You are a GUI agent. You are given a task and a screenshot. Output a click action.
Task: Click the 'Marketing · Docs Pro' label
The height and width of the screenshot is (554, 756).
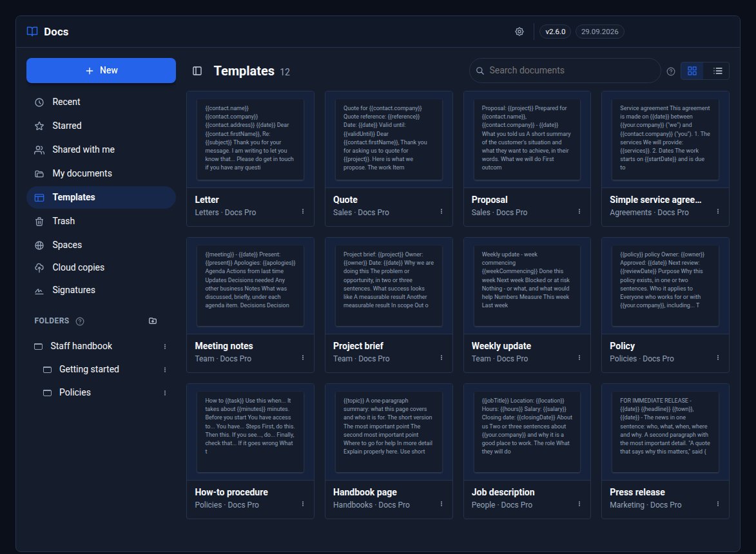[645, 505]
